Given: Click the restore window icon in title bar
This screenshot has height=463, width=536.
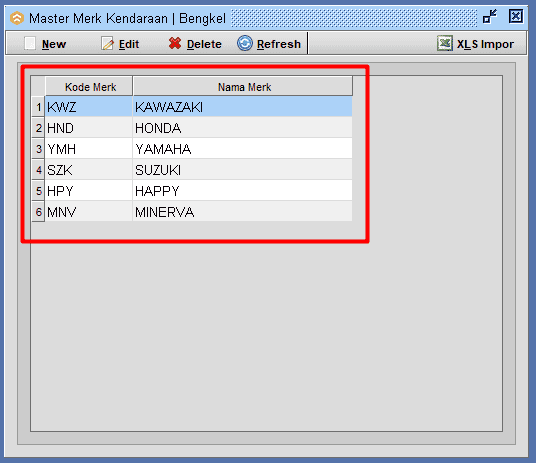Looking at the screenshot, I should click(x=490, y=16).
